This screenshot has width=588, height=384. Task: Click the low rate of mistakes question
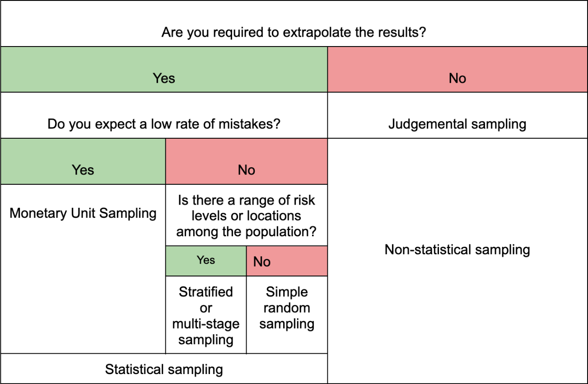pos(164,124)
